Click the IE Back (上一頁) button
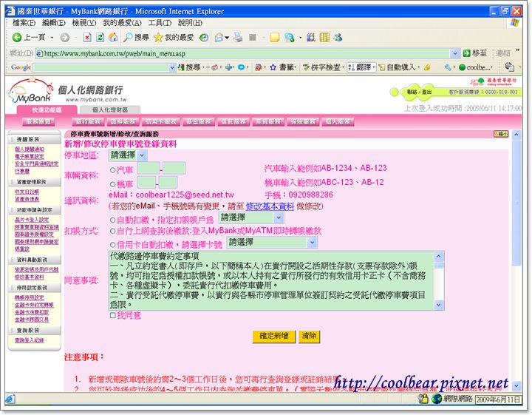The width and height of the screenshot is (532, 415). (28, 37)
